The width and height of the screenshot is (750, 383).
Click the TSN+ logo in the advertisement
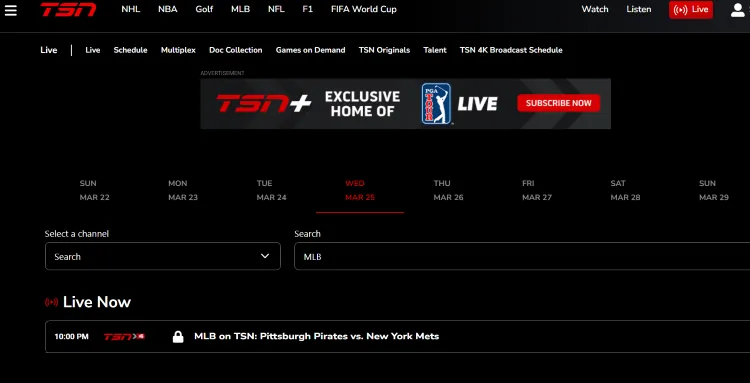264,103
